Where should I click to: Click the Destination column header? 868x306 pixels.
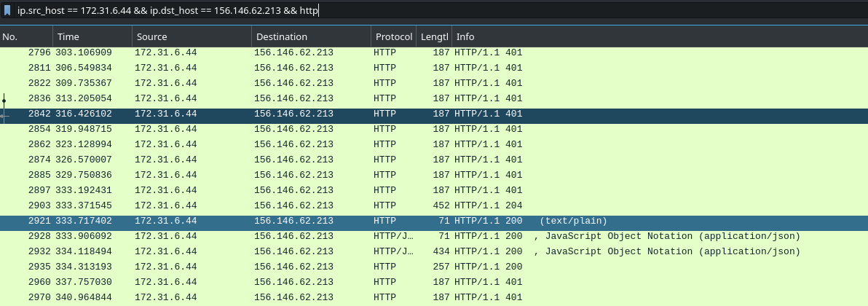(311, 36)
